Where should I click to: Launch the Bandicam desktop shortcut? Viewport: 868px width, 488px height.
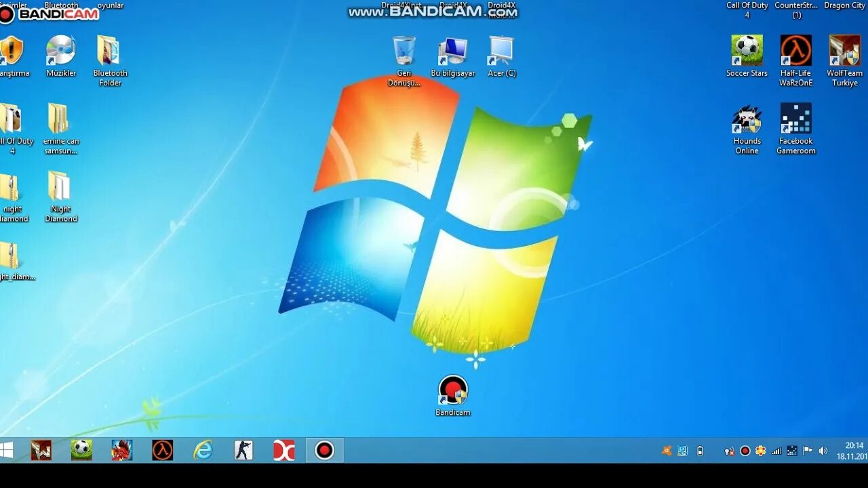[453, 396]
